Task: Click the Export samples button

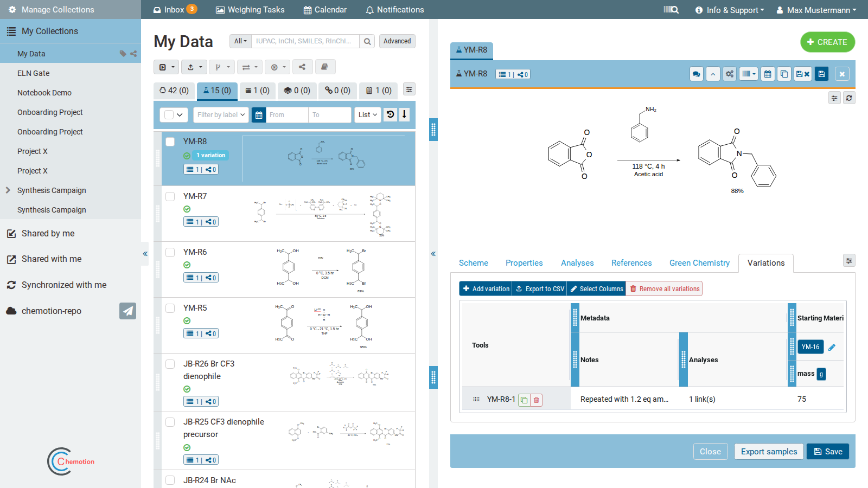Action: coord(769,452)
